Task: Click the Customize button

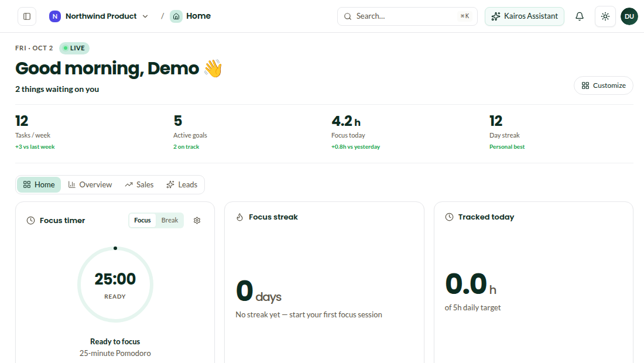Action: coord(604,85)
